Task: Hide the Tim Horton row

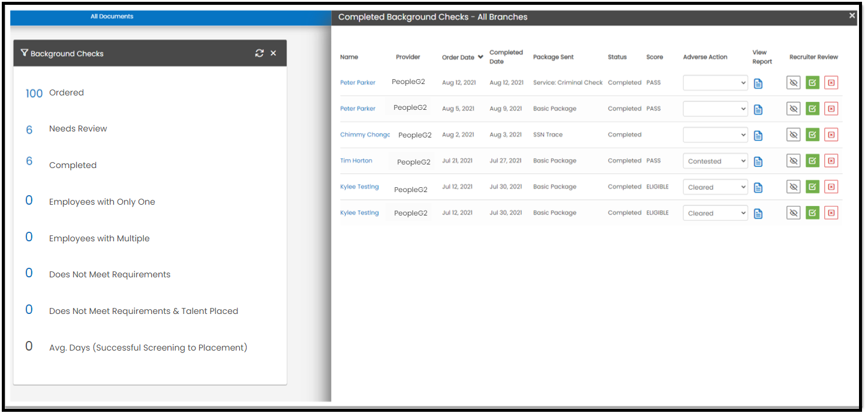Action: 794,161
